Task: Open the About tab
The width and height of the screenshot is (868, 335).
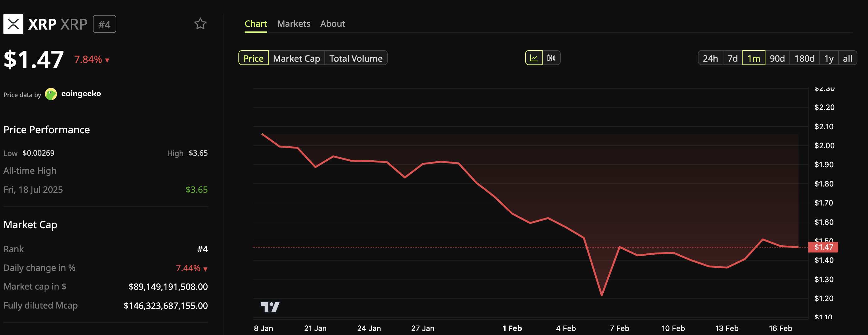Action: [333, 24]
